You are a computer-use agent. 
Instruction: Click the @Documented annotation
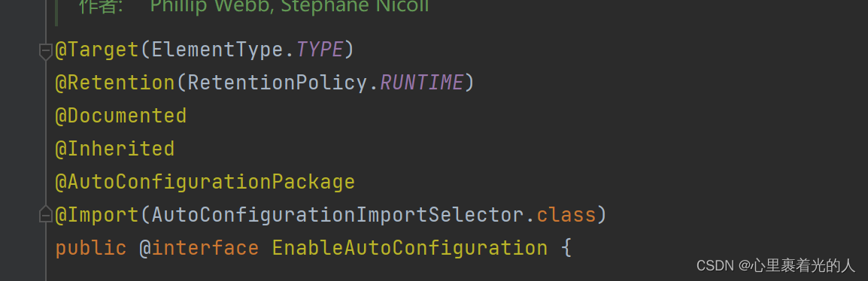tap(120, 116)
